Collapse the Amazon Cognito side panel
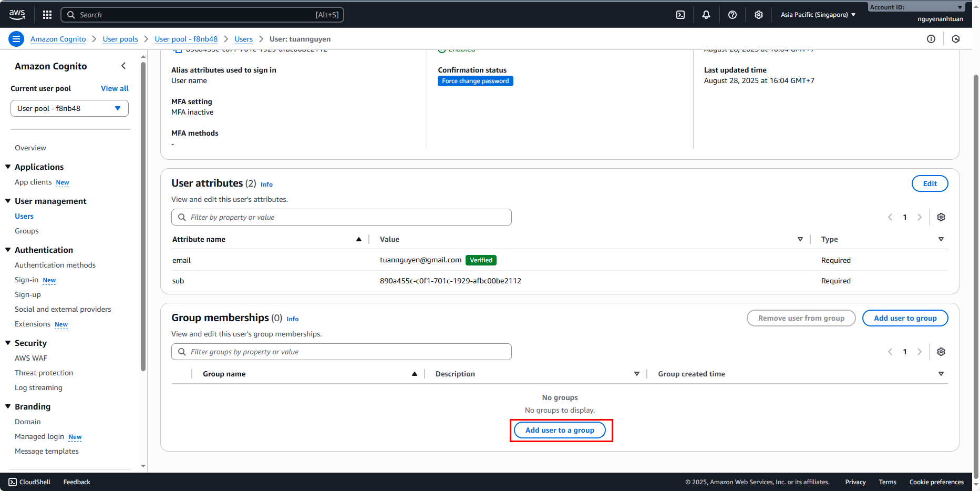This screenshot has width=980, height=491. click(x=123, y=66)
